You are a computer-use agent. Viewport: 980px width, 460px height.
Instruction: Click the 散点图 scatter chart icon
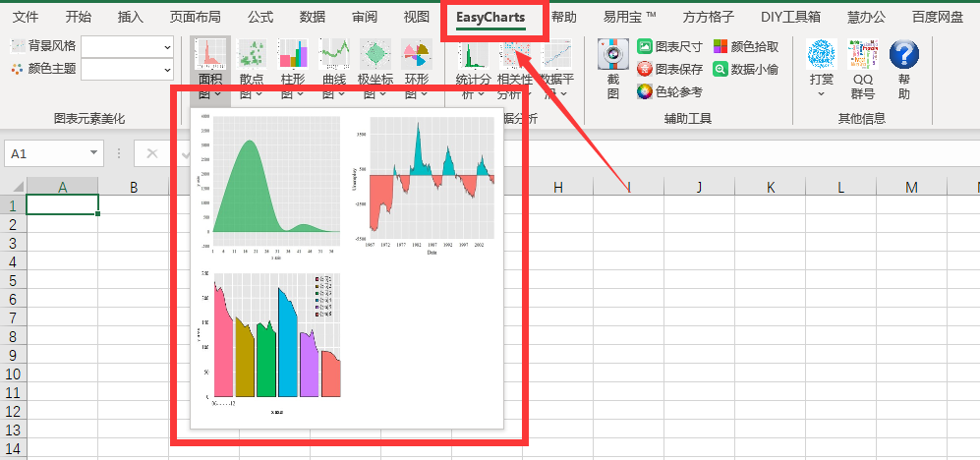(252, 54)
